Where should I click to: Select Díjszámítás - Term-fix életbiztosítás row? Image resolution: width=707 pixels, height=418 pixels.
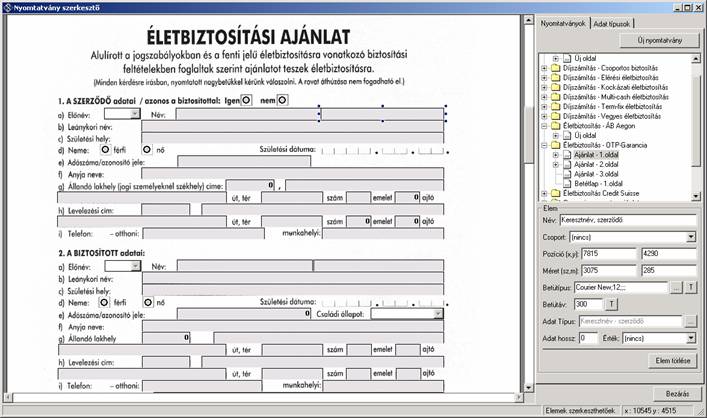point(612,106)
